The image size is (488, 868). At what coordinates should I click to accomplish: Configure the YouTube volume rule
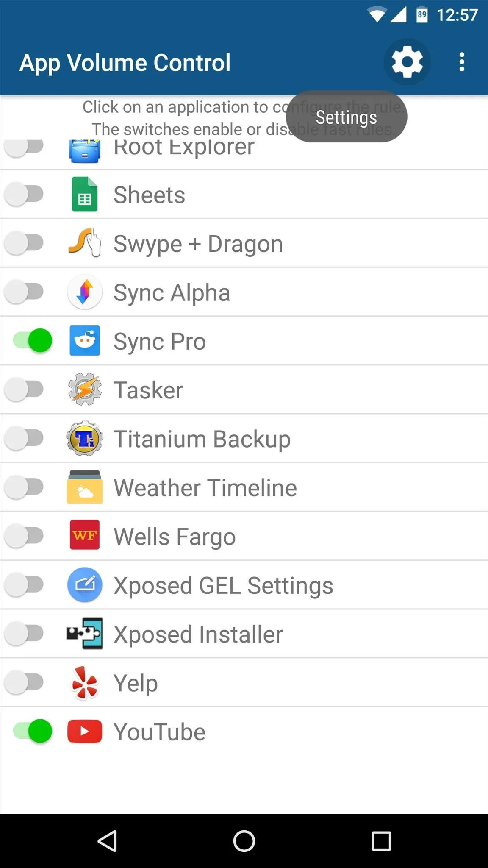tap(244, 731)
